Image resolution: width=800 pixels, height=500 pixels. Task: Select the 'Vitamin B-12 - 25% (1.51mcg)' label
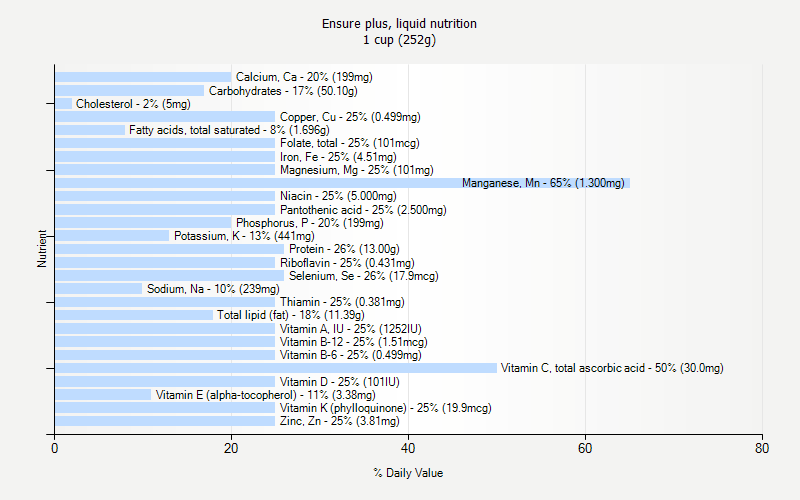coord(354,342)
